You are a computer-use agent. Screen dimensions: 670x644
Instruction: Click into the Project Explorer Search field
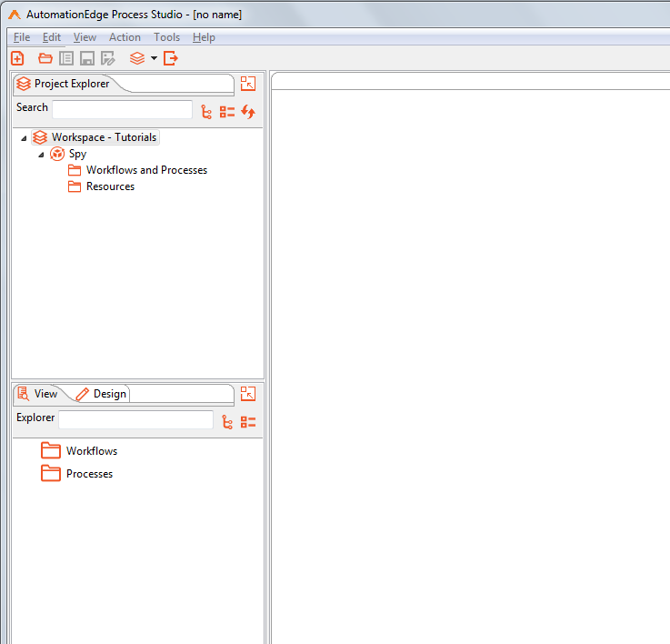pyautogui.click(x=122, y=110)
